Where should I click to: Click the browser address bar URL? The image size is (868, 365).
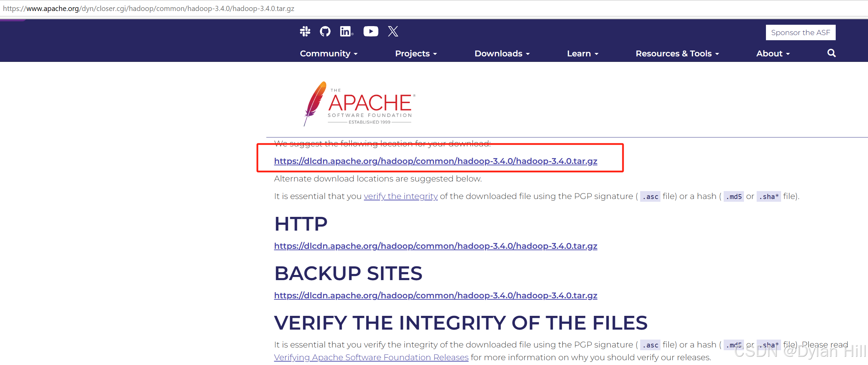(148, 9)
